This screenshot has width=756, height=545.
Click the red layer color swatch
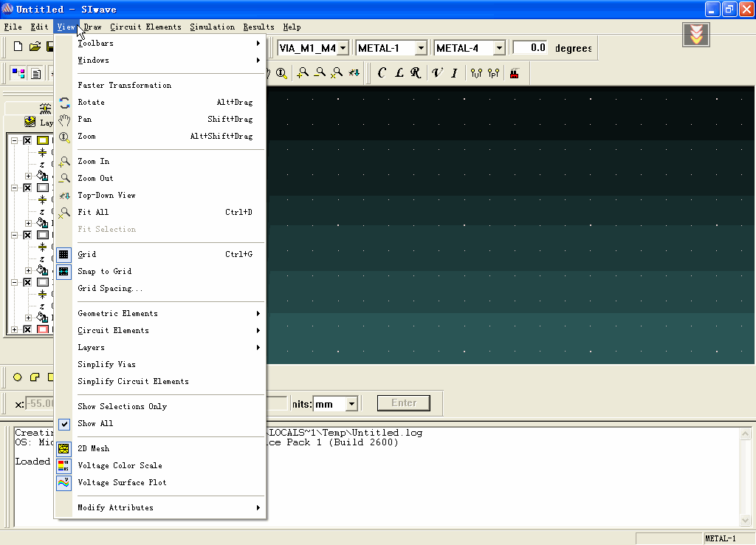43,329
